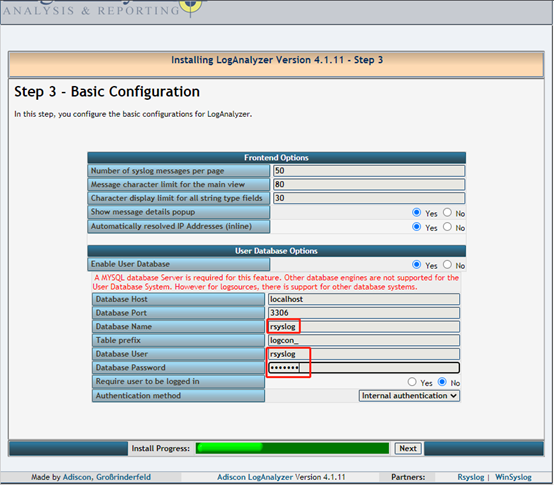Image resolution: width=554 pixels, height=485 pixels.
Task: Open the WinSyslog partner link
Action: coord(513,477)
